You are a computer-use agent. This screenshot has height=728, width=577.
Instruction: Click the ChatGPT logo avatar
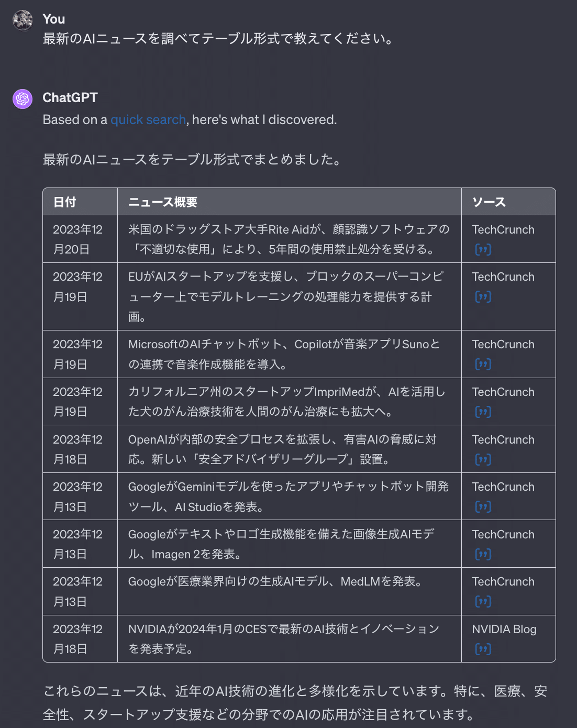(x=23, y=98)
